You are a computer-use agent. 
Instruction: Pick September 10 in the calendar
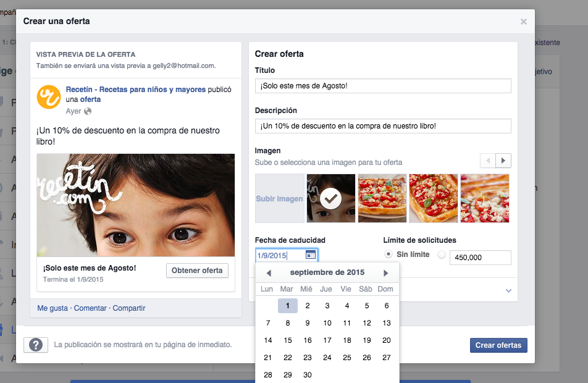[x=327, y=323]
